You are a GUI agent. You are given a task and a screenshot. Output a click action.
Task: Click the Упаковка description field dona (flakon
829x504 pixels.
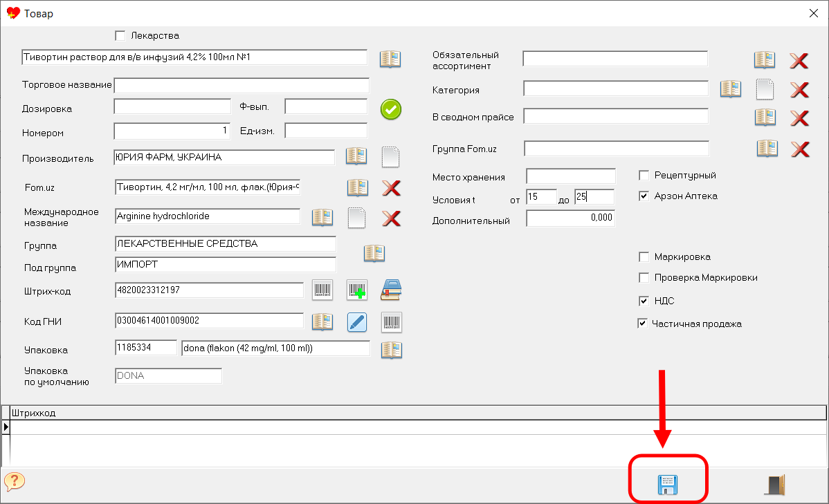(276, 348)
